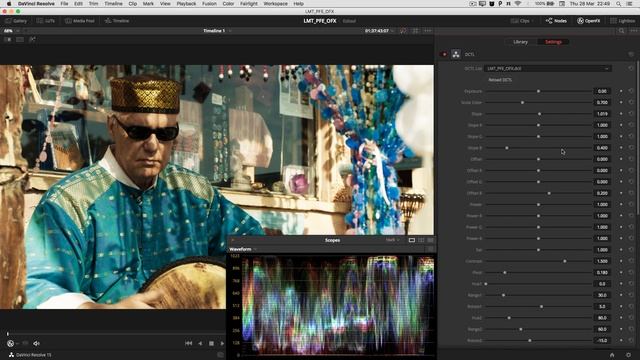
Task: Click the DaVinci Resolve menu bar item
Action: [x=36, y=4]
